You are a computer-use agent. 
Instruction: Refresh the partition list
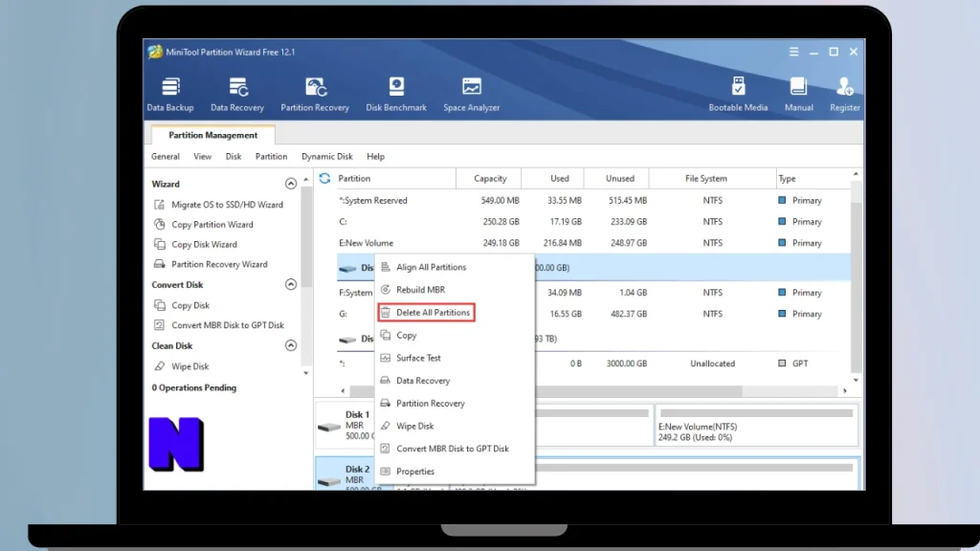click(x=324, y=178)
